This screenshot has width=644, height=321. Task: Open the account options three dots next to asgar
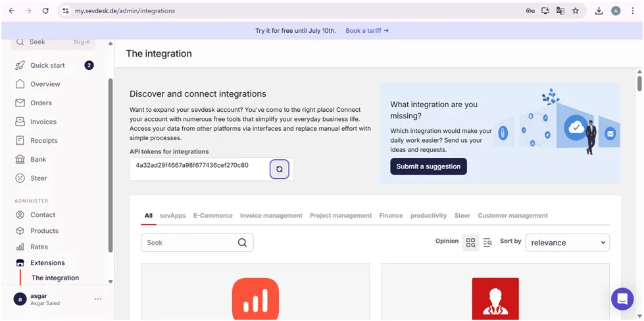(98, 299)
